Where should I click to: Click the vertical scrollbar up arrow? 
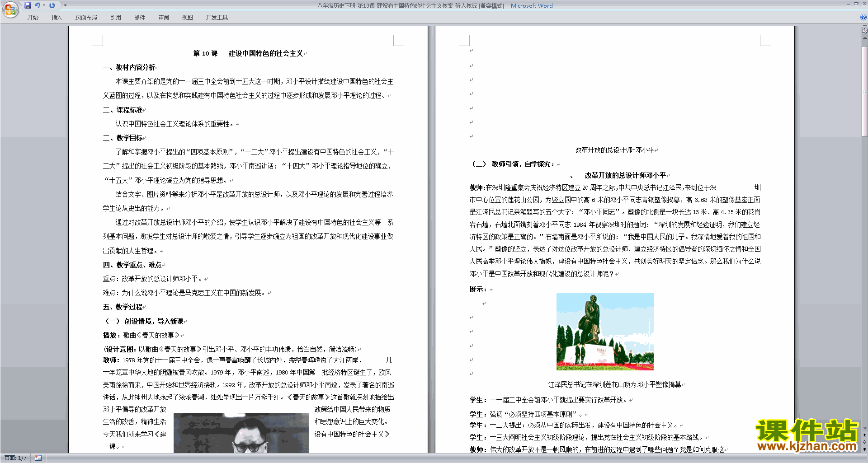tap(865, 38)
